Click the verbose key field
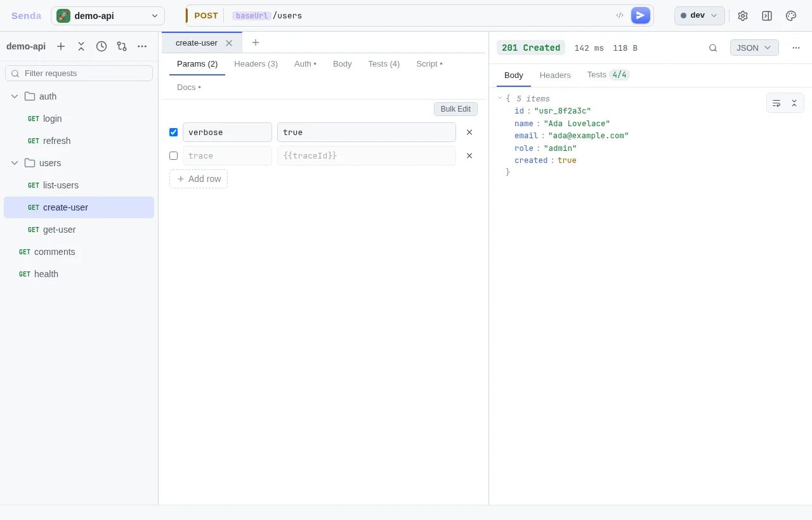Viewport: 812px width, 520px height. coord(227,132)
